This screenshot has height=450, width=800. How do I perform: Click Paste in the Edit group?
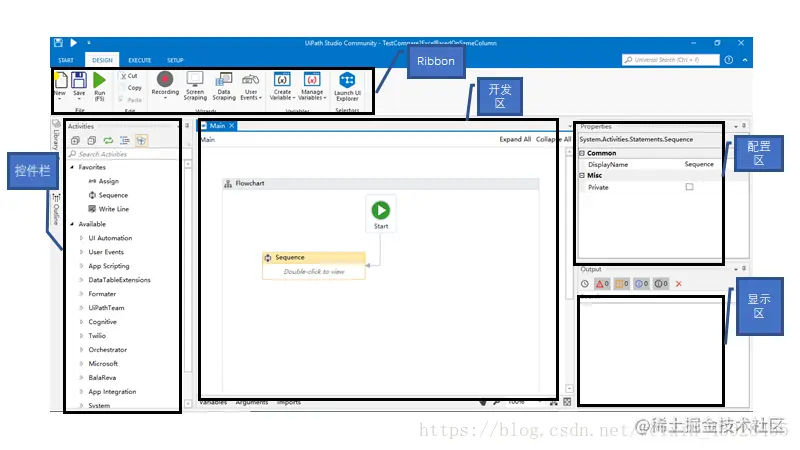pos(131,100)
